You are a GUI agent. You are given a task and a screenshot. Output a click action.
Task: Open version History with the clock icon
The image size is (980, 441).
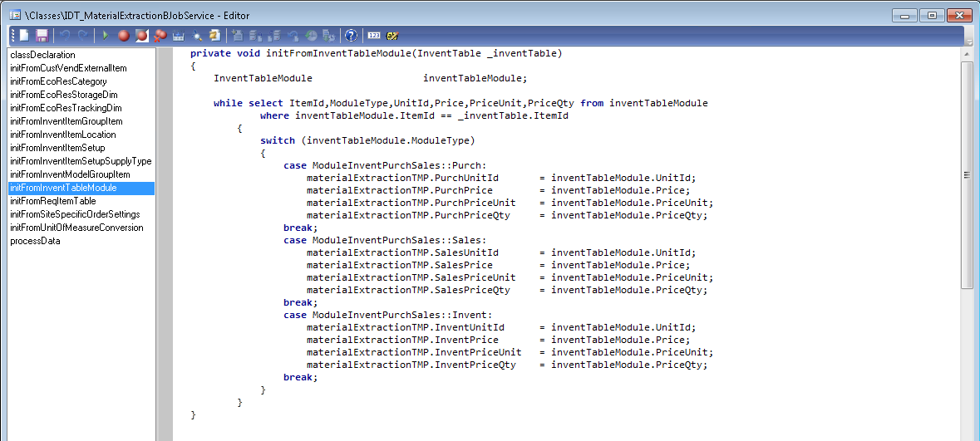[x=310, y=36]
